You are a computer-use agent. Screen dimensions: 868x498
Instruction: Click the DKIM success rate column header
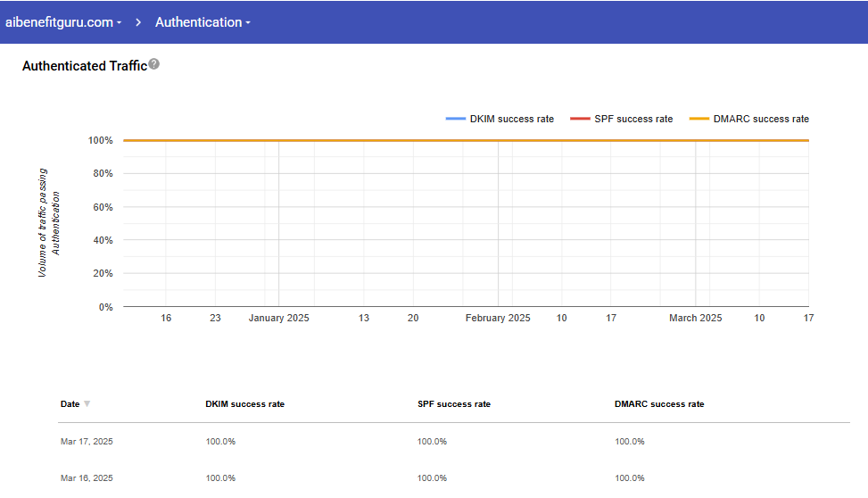[x=244, y=404]
